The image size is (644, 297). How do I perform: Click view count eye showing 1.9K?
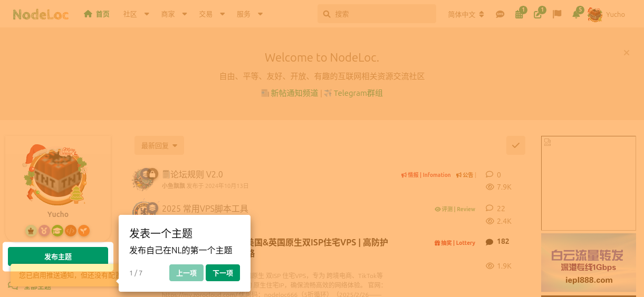[x=489, y=266]
